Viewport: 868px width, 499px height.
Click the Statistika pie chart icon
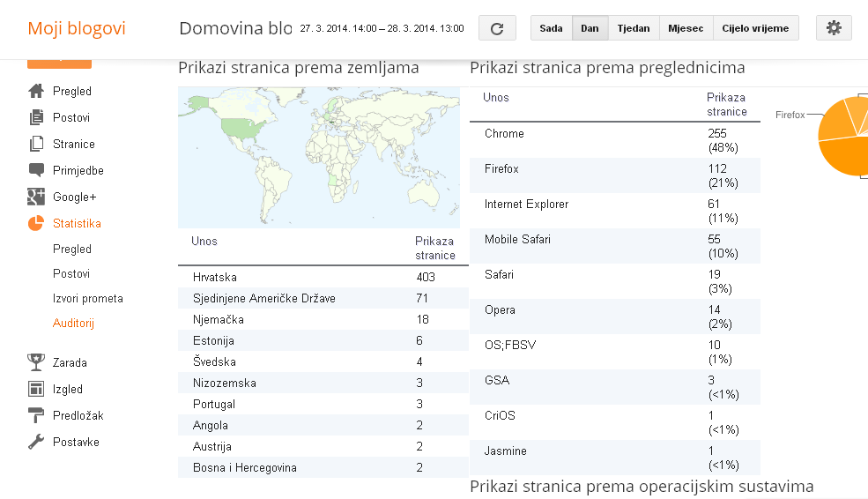click(36, 223)
